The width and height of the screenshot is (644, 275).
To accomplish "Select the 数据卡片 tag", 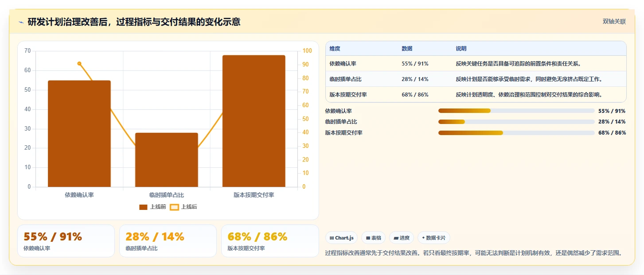I will pos(434,238).
